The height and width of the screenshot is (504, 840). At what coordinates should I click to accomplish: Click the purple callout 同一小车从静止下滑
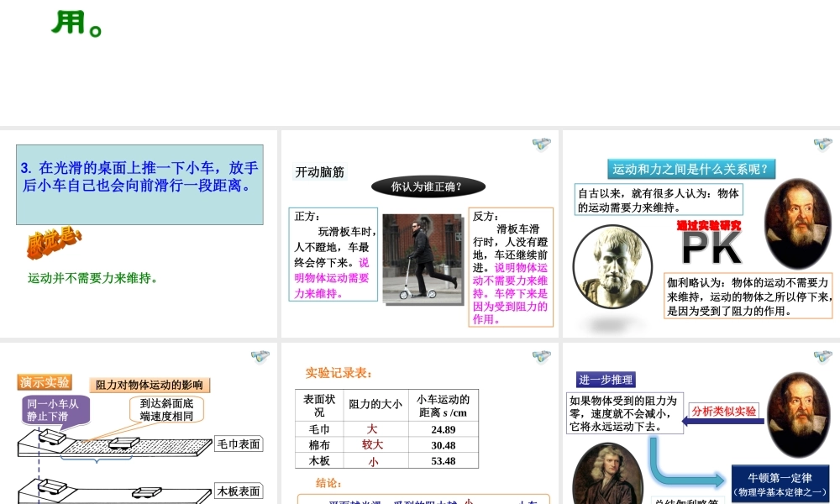(x=56, y=412)
